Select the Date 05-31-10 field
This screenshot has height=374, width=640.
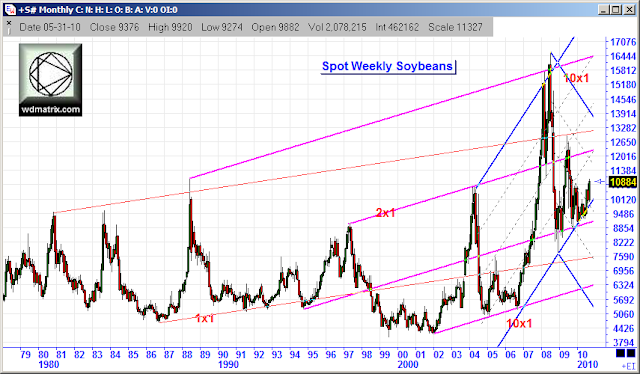tap(50, 27)
